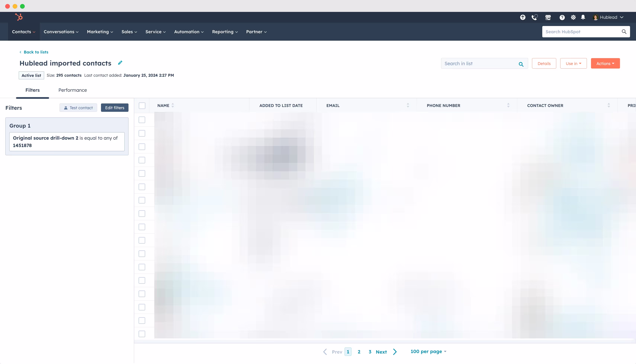Click the previous page chevron

pyautogui.click(x=325, y=352)
